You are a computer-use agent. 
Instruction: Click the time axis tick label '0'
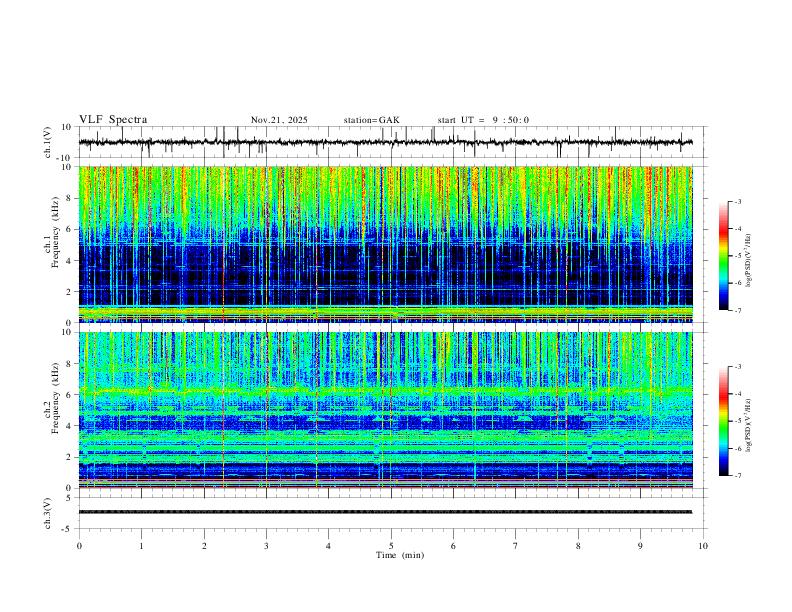(79, 546)
